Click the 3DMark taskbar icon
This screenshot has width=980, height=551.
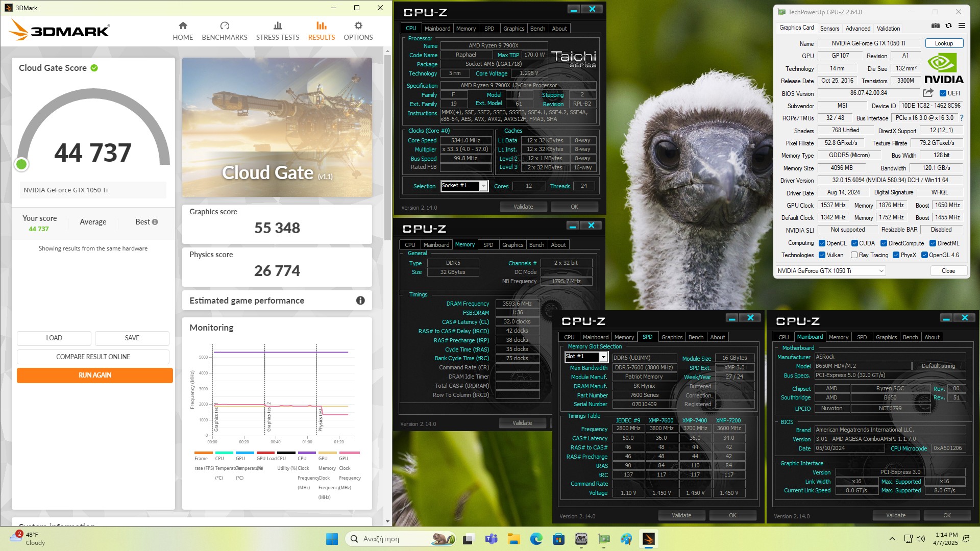tap(648, 539)
